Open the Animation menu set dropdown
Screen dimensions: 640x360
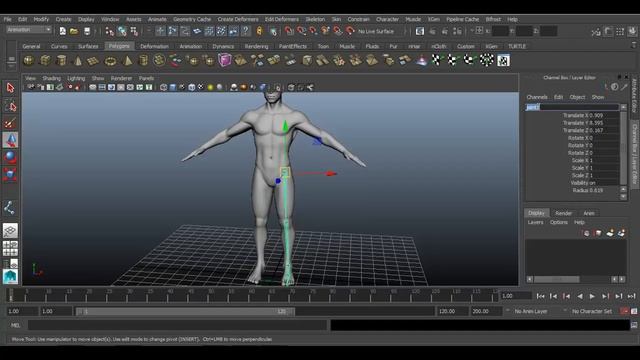click(x=29, y=30)
